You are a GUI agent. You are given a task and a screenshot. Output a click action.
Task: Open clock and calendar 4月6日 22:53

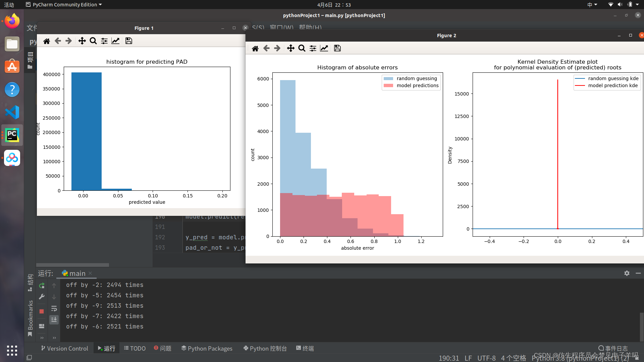coord(334,5)
